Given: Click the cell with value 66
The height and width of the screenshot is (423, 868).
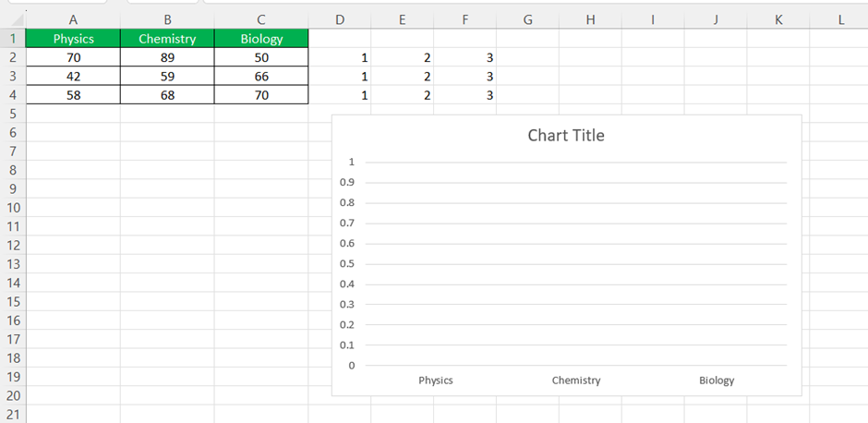Looking at the screenshot, I should [261, 77].
